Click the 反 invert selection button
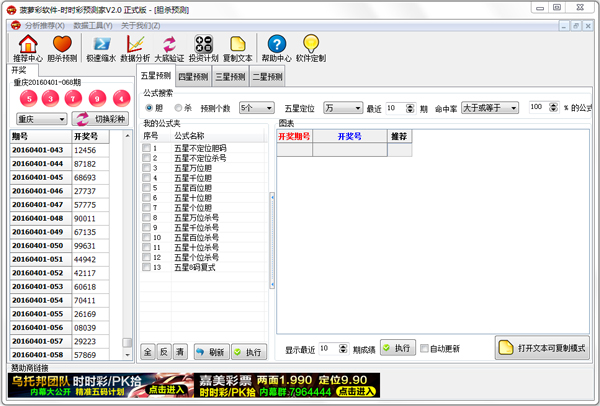 164,352
